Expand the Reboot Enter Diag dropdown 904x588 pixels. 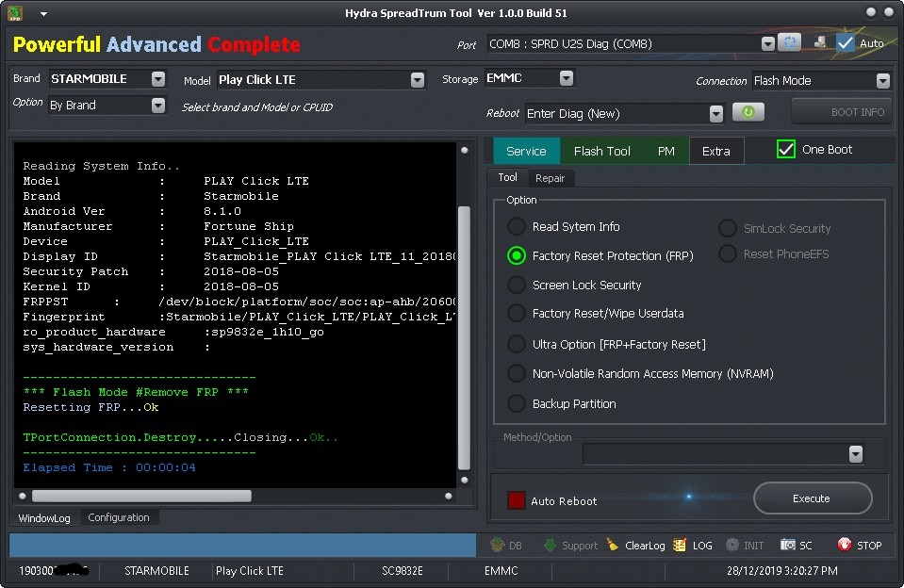pos(716,114)
